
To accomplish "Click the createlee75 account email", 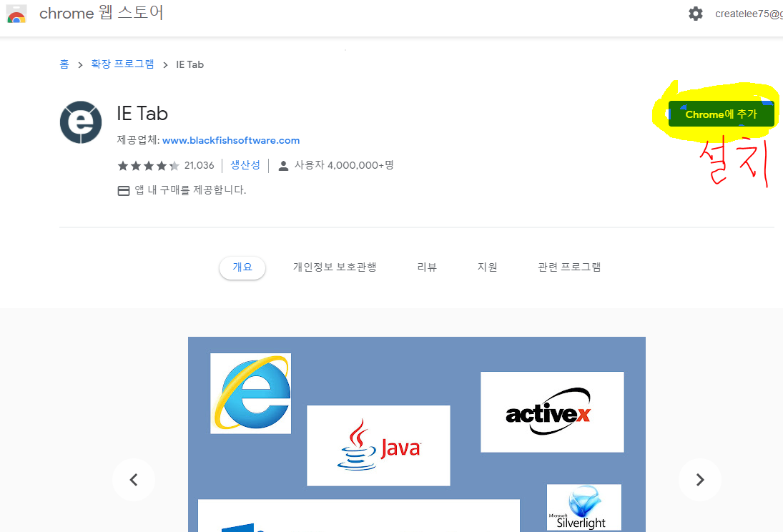I will coord(749,14).
